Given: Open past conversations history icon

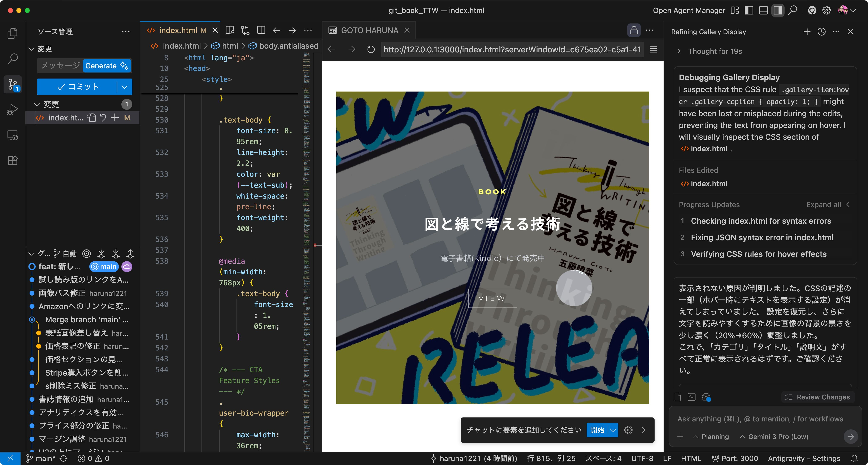Looking at the screenshot, I should (x=821, y=32).
